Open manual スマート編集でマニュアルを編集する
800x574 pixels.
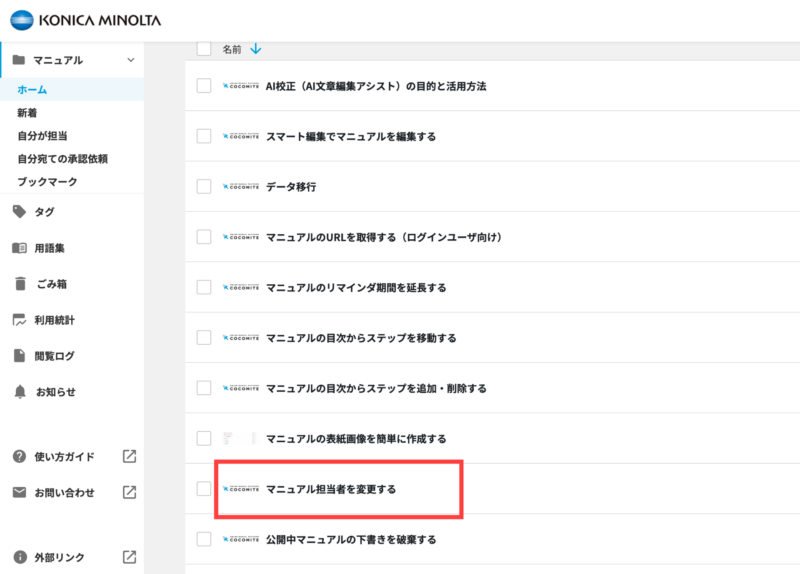(351, 136)
